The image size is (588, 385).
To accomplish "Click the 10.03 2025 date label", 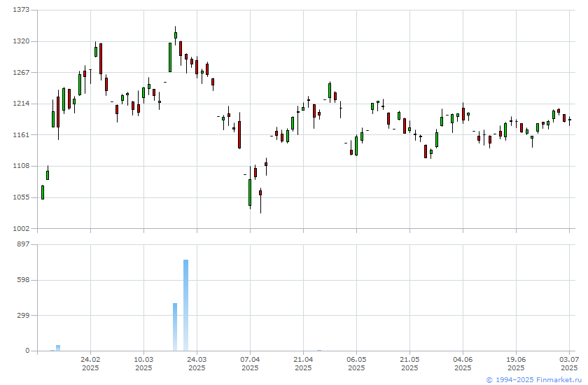I will point(143,363).
